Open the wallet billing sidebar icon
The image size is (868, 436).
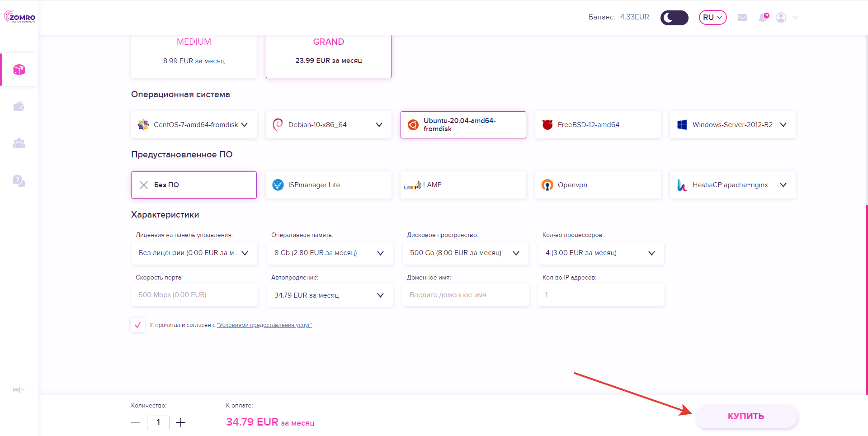coord(19,107)
